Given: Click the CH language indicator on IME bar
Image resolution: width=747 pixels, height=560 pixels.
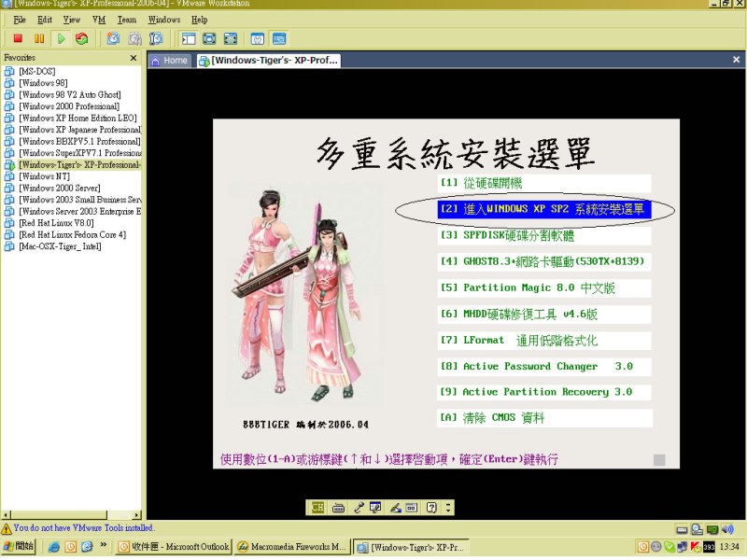Looking at the screenshot, I should pyautogui.click(x=317, y=508).
